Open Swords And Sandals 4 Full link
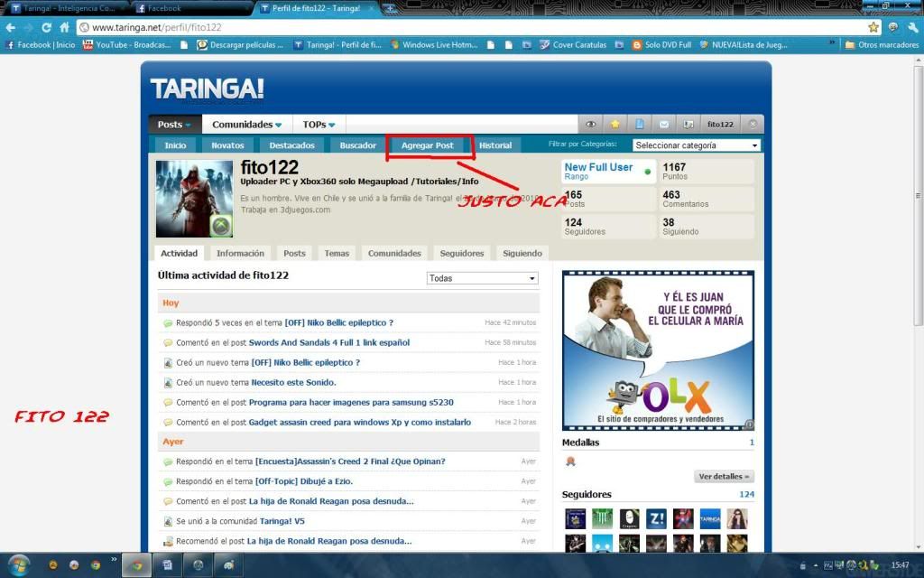The image size is (924, 578). point(328,342)
